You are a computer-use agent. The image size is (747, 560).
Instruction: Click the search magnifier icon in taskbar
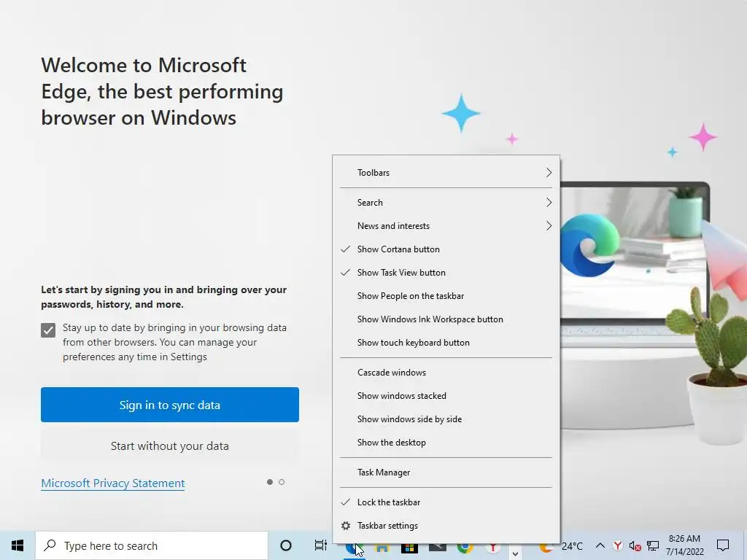(x=50, y=545)
